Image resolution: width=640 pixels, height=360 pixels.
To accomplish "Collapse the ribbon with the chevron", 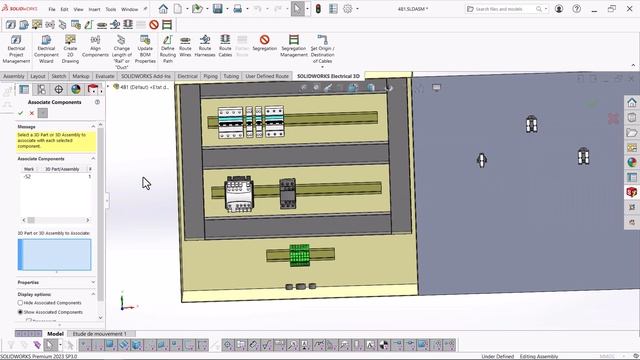I will [633, 65].
